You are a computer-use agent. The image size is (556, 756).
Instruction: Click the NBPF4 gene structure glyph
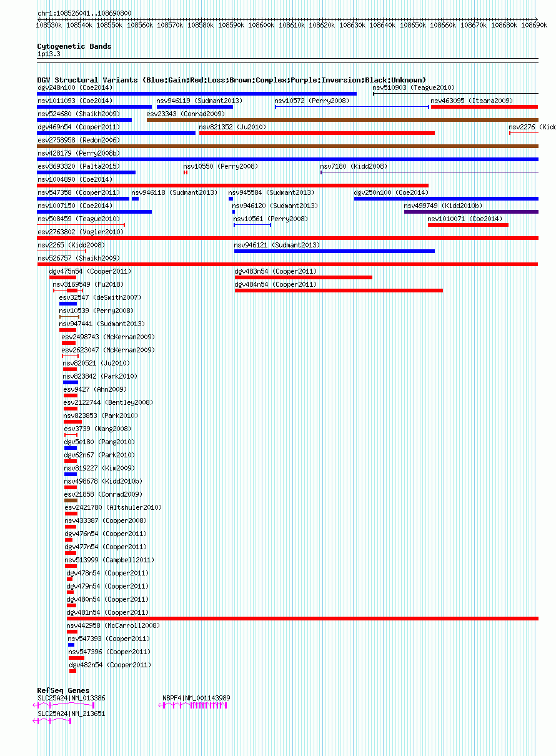click(193, 705)
